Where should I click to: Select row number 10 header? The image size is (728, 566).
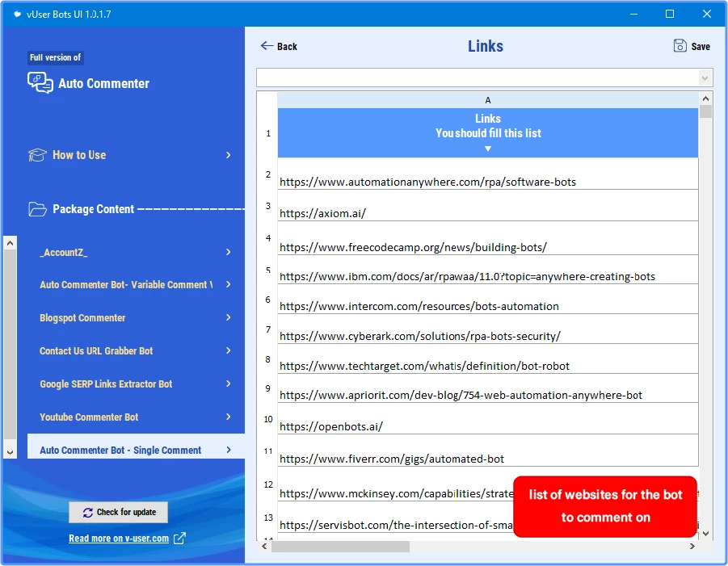[268, 419]
